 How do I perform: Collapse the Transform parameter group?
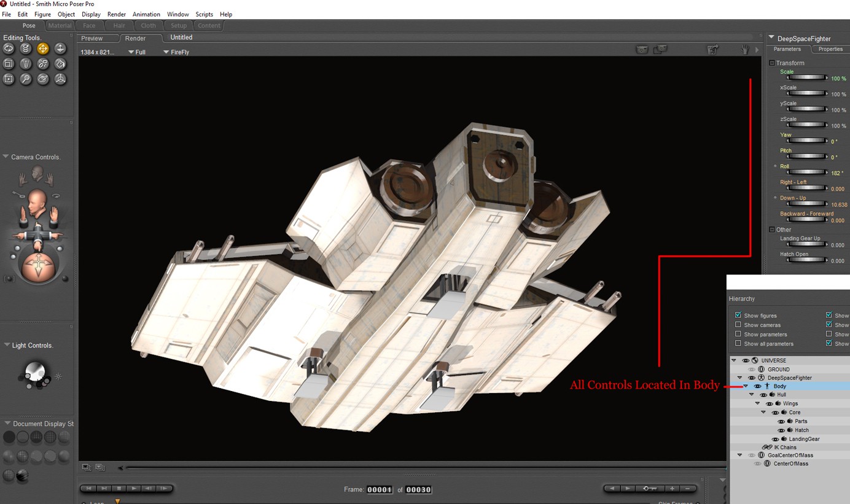[x=772, y=63]
